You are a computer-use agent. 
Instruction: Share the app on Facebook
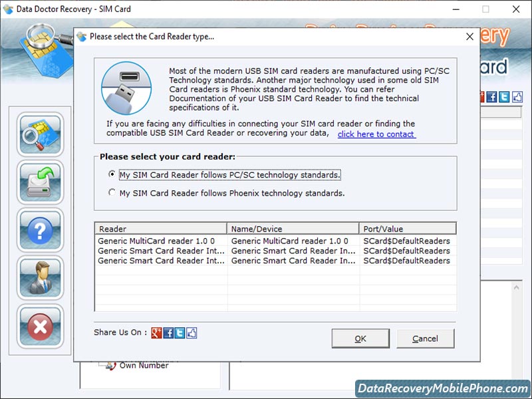coord(168,332)
